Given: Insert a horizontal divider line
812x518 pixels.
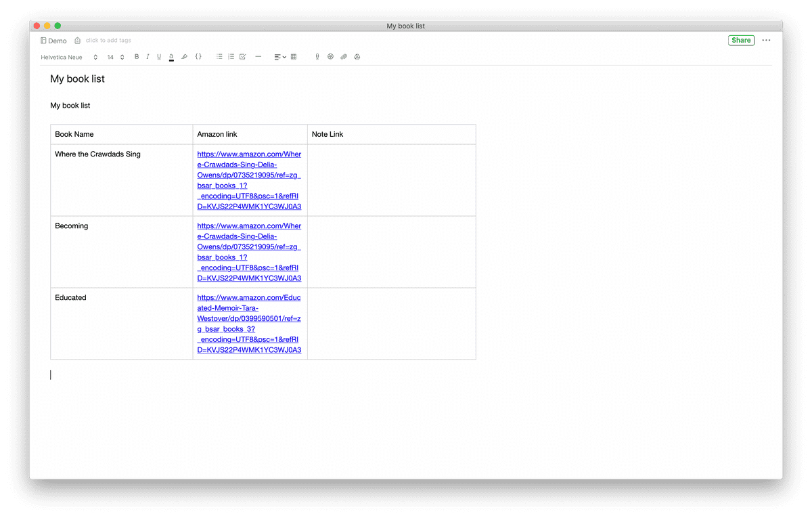Looking at the screenshot, I should pyautogui.click(x=258, y=56).
